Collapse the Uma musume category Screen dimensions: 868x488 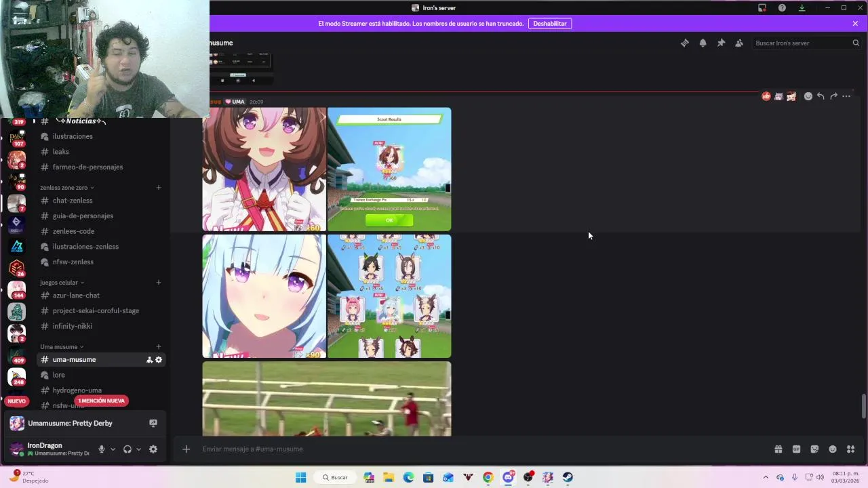62,347
